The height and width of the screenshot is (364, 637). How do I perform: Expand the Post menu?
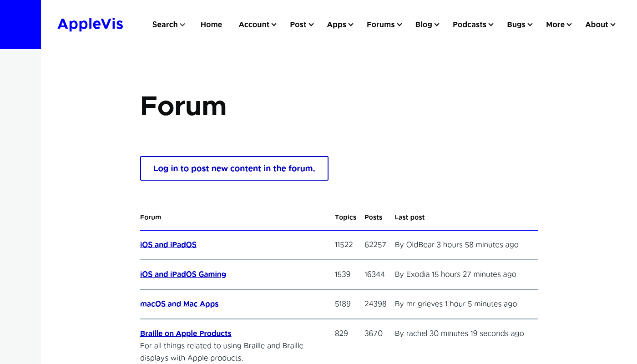click(302, 25)
